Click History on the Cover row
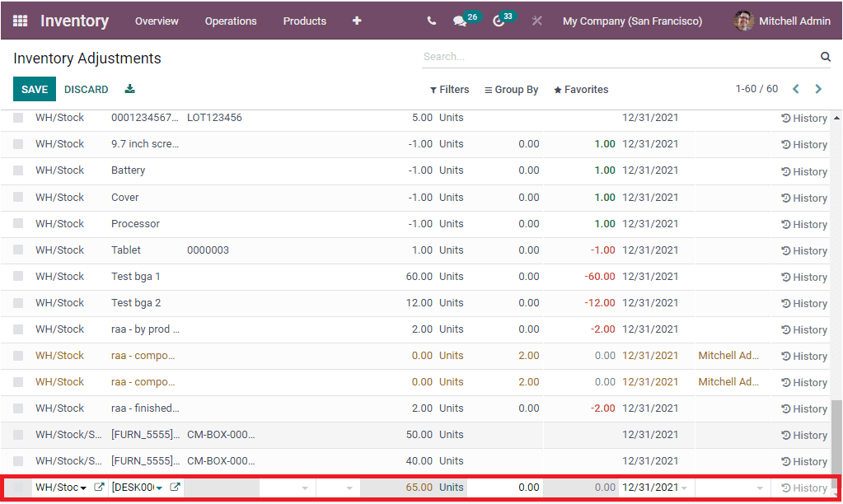 803,198
